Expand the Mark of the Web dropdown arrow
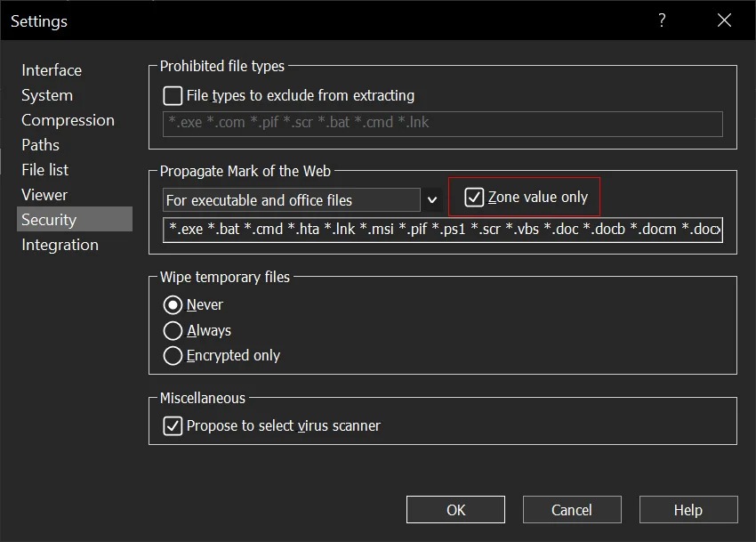Viewport: 756px width, 542px height. coord(432,200)
